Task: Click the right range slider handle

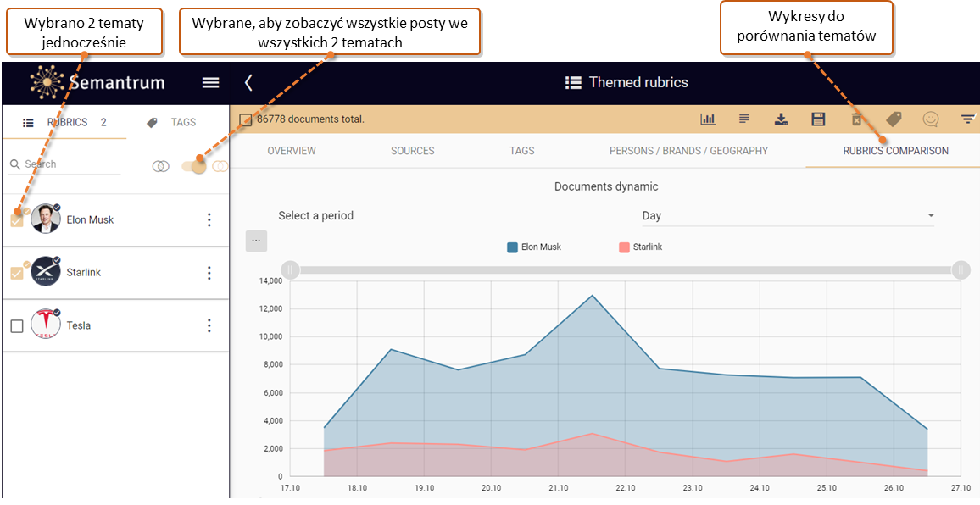Action: (x=961, y=270)
